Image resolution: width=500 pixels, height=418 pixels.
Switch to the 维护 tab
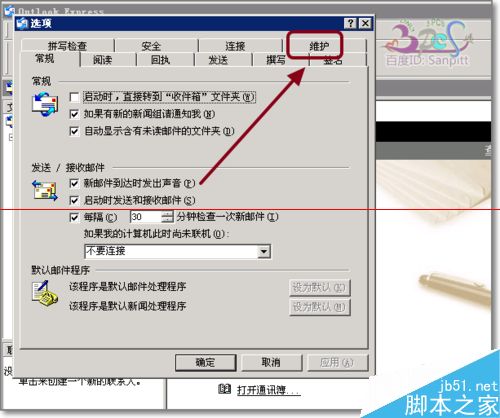(319, 46)
